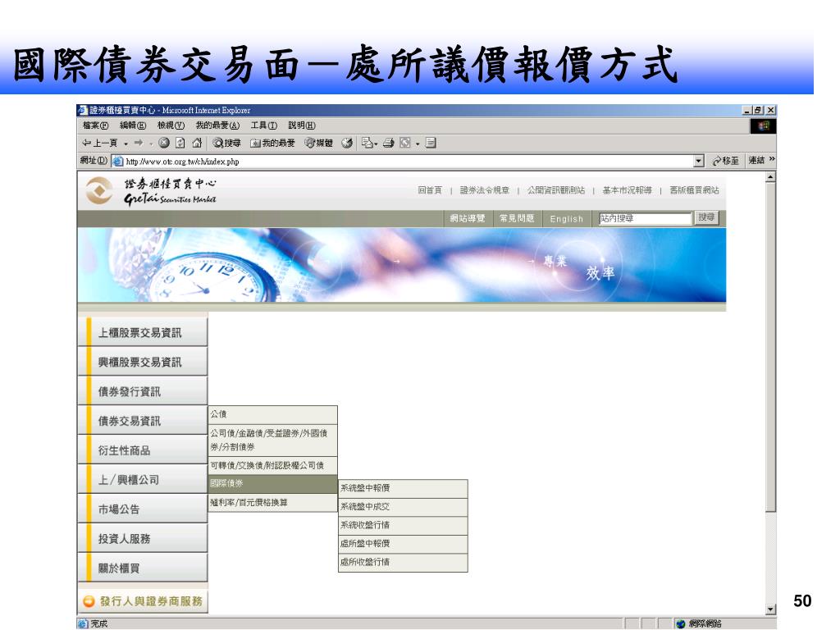The height and width of the screenshot is (630, 840).
Task: Go to Home page via house icon
Action: tap(197, 143)
